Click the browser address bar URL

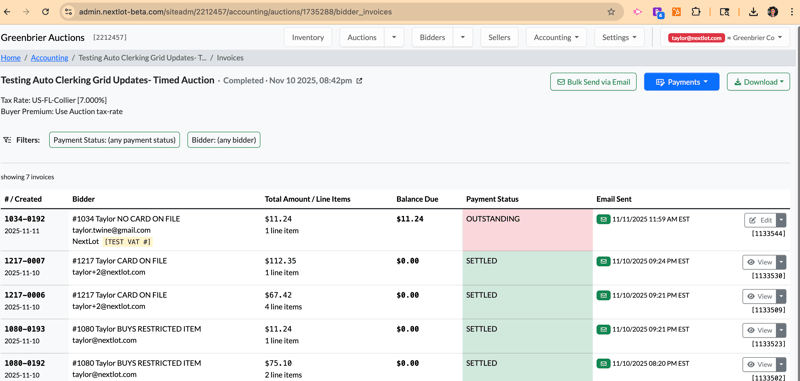[x=235, y=12]
